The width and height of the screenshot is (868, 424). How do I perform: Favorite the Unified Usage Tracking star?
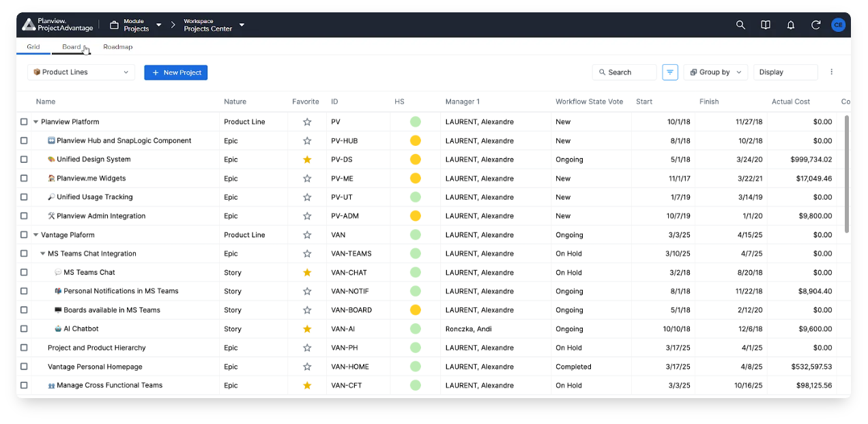pos(307,197)
